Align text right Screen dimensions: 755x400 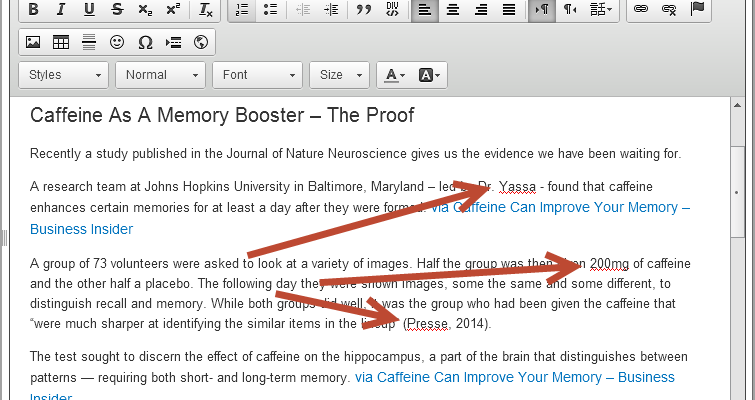(x=481, y=9)
